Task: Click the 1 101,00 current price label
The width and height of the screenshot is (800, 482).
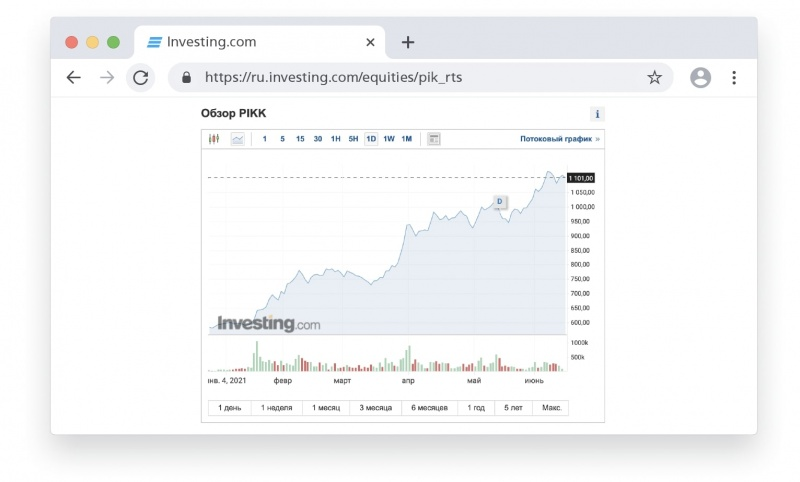Action: click(x=581, y=178)
